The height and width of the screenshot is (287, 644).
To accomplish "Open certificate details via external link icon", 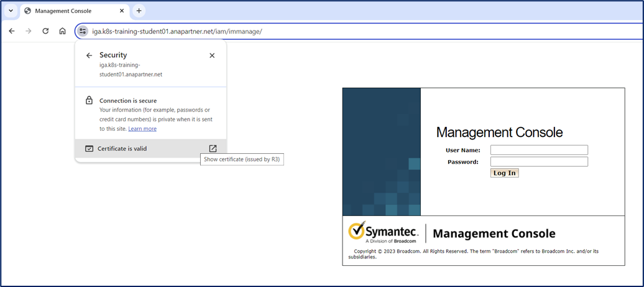I will (213, 149).
